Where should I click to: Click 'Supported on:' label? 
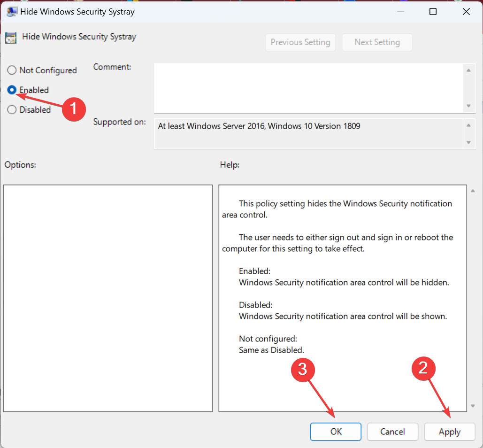[x=120, y=122]
